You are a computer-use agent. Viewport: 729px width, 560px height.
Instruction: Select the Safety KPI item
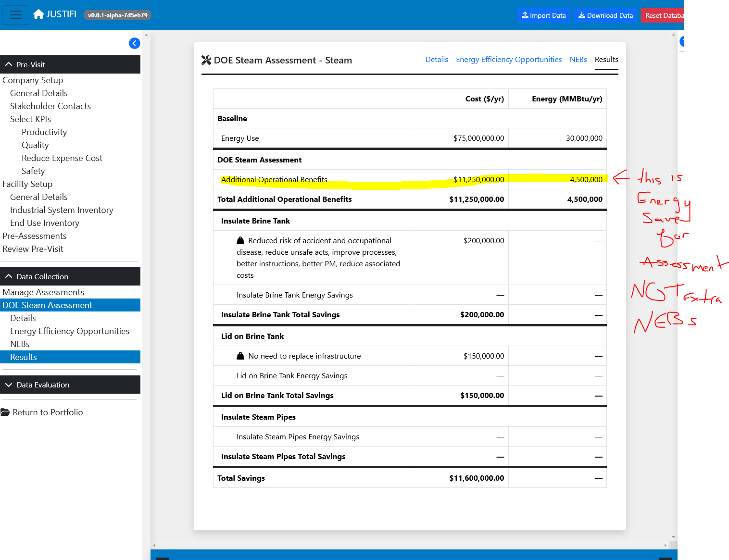point(33,171)
